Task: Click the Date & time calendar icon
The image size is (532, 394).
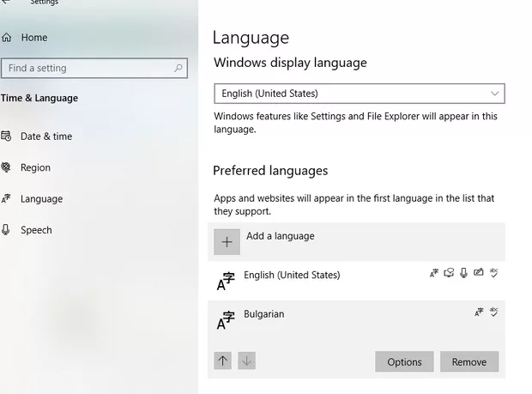Action: pos(6,136)
